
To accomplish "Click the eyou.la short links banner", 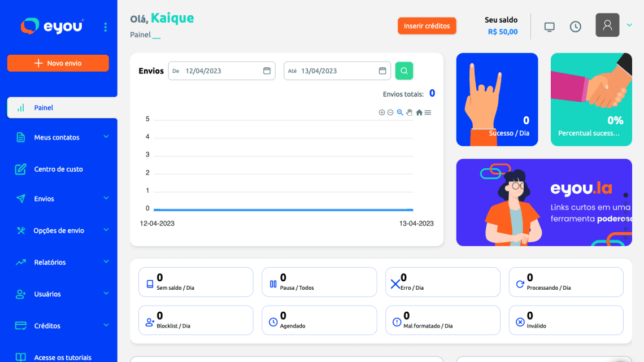I will click(543, 202).
